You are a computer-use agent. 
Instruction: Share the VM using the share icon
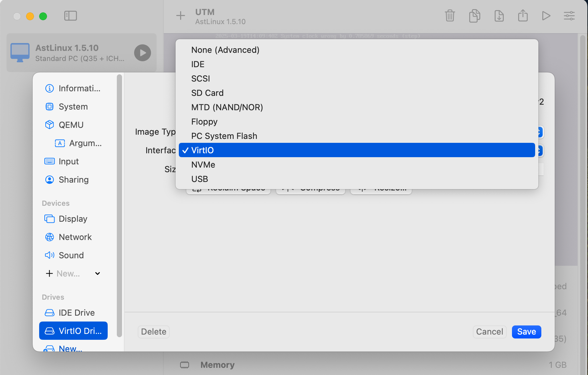tap(523, 15)
